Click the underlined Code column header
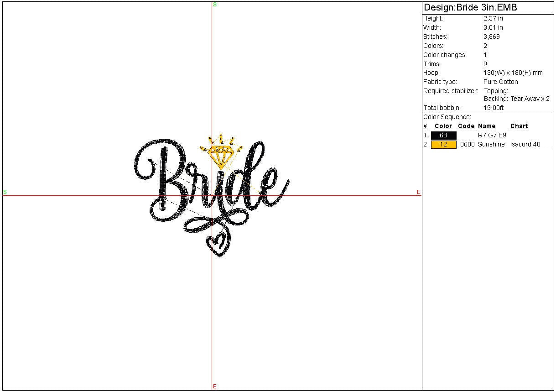The width and height of the screenshot is (556, 392). tap(466, 126)
